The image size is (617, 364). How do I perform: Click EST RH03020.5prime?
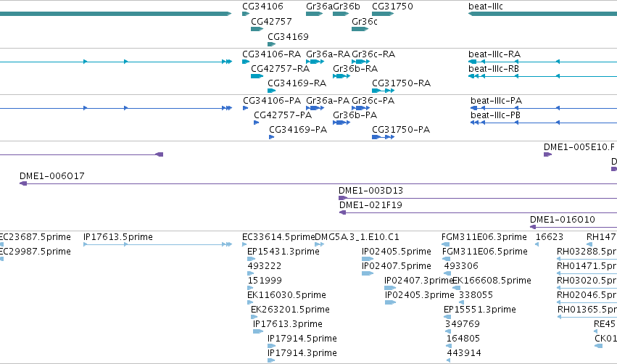[x=587, y=281]
